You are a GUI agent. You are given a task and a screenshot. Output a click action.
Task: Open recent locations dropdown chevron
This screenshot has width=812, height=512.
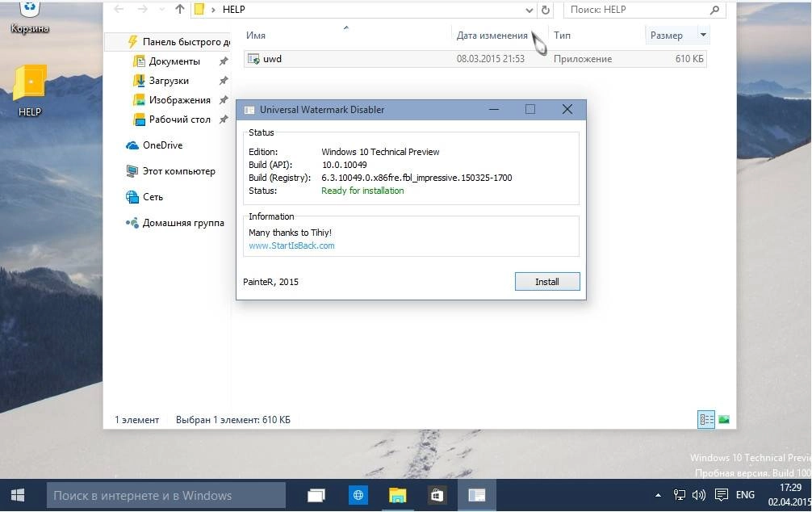[161, 10]
